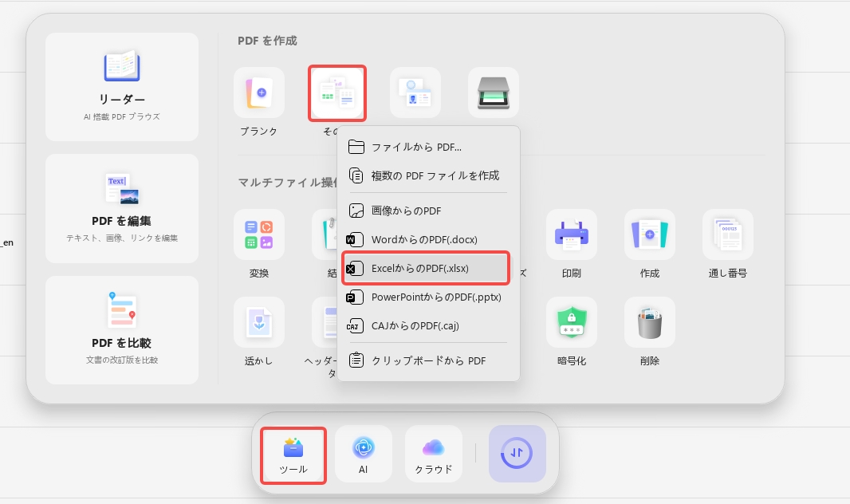
Task: Open the 作成 batch create tool
Action: click(x=649, y=234)
